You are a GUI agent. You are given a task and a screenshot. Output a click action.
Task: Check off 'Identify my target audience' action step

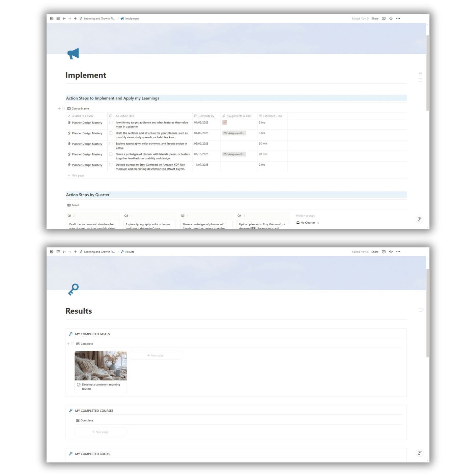coord(111,123)
